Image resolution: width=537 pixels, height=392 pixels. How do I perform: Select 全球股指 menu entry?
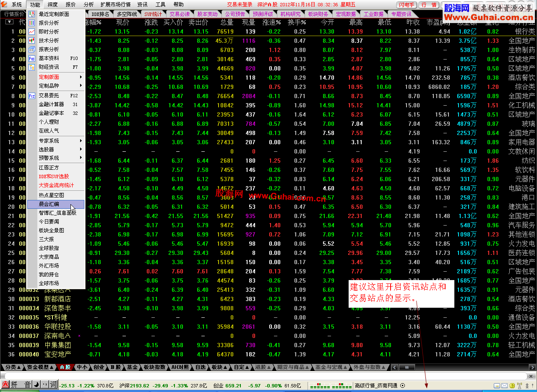pos(55,248)
